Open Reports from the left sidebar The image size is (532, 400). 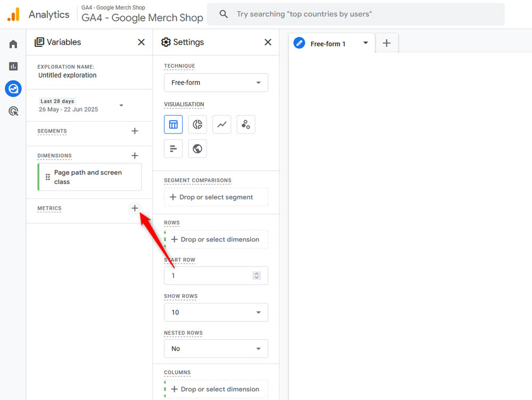tap(13, 66)
